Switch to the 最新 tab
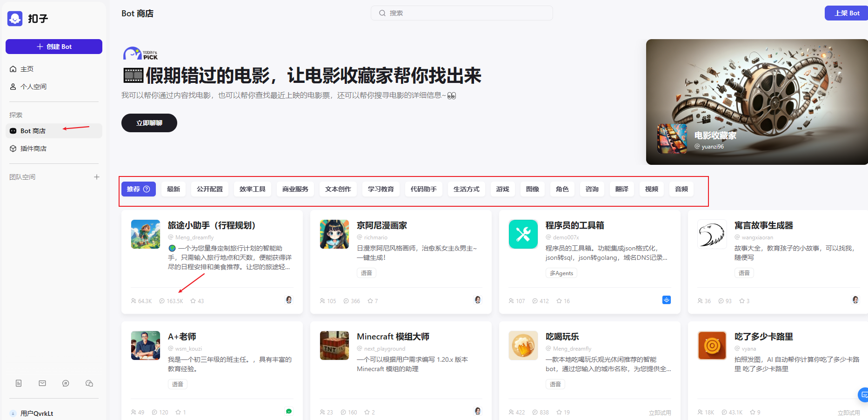The height and width of the screenshot is (420, 868). [174, 189]
